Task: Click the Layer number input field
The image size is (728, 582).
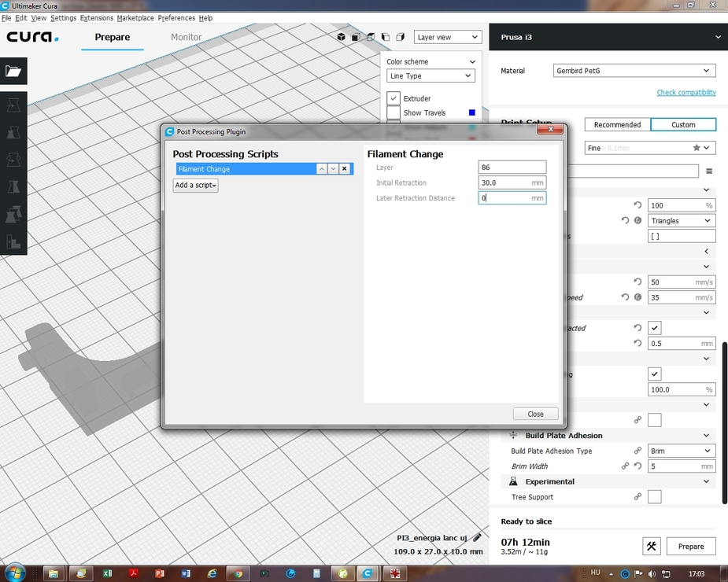Action: click(512, 168)
